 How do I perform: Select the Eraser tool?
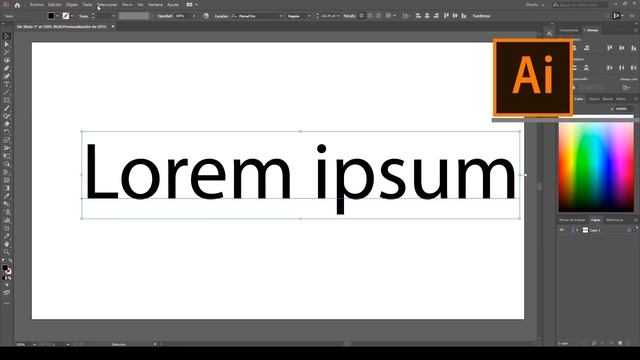click(x=7, y=124)
